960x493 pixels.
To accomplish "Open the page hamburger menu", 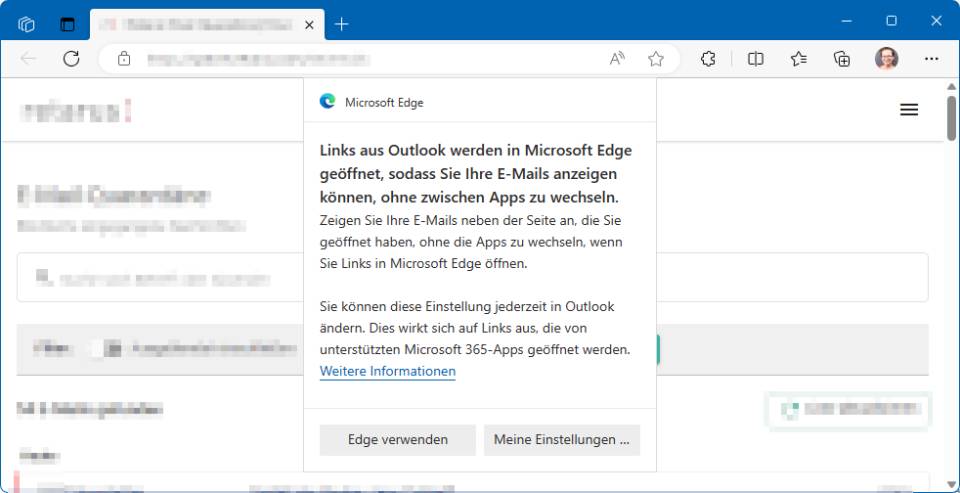I will 909,110.
